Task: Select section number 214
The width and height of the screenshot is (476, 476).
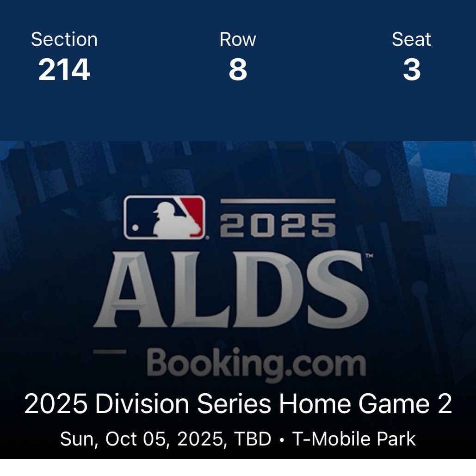Action: pos(64,70)
